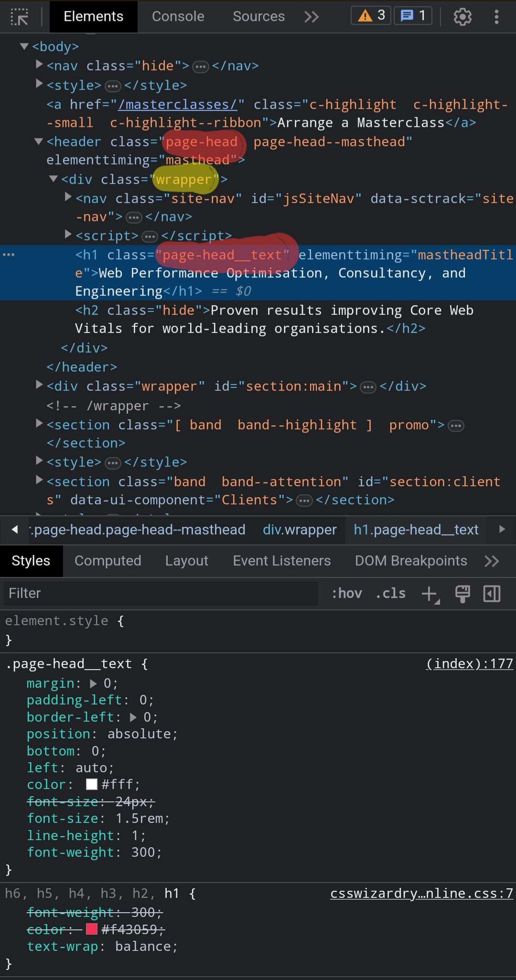Follow the /masterclasses/ href link
This screenshot has height=980, width=516.
click(177, 105)
